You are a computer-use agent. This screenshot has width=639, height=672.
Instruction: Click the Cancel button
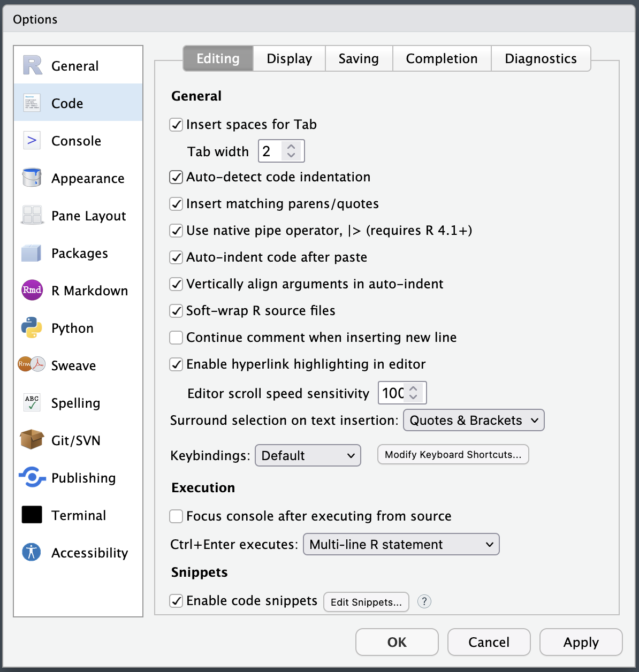[x=489, y=642]
